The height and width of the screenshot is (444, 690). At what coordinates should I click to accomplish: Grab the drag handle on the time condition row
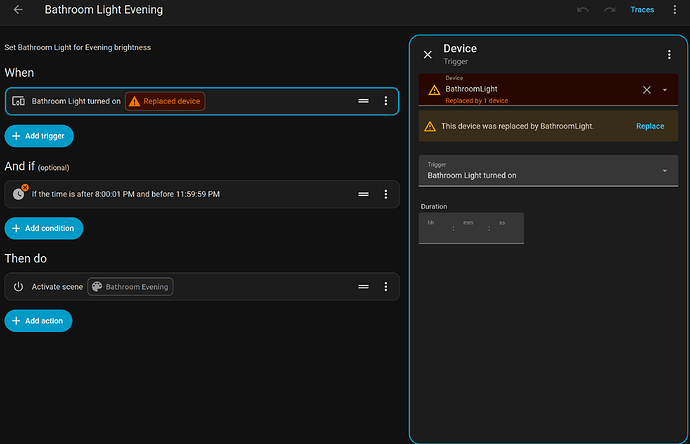pyautogui.click(x=363, y=194)
